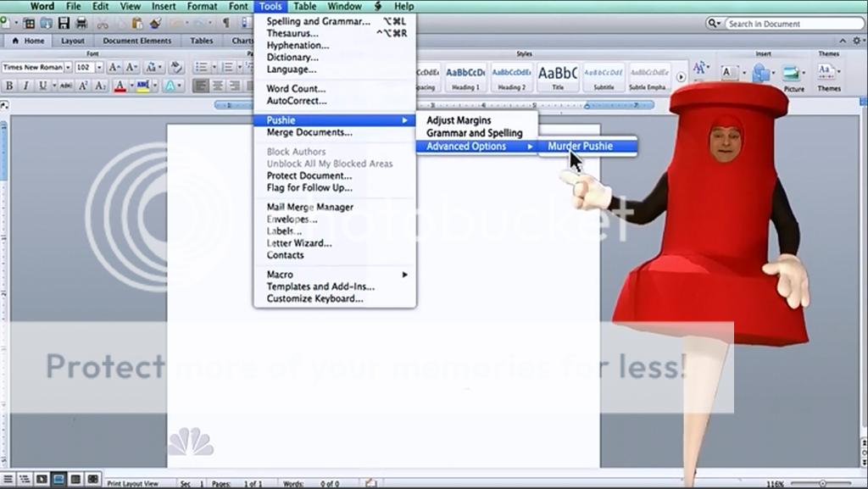Click the Picture insert icon
This screenshot has width=868, height=489.
click(793, 75)
